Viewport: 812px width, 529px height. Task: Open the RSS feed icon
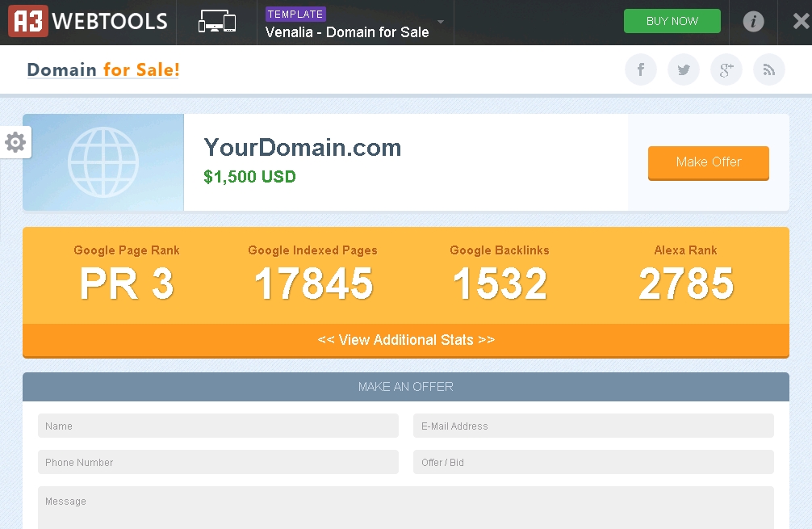[769, 69]
